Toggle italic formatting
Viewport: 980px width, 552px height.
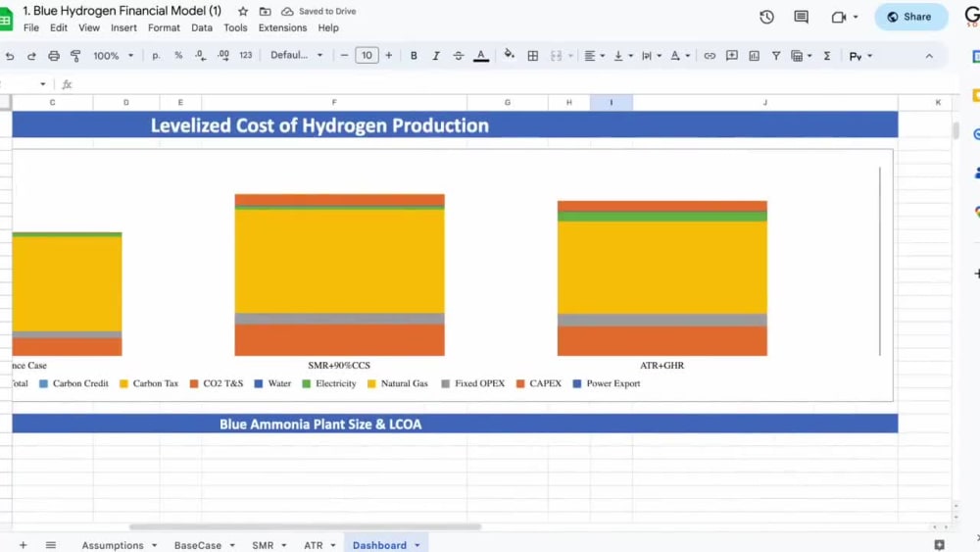(x=436, y=56)
